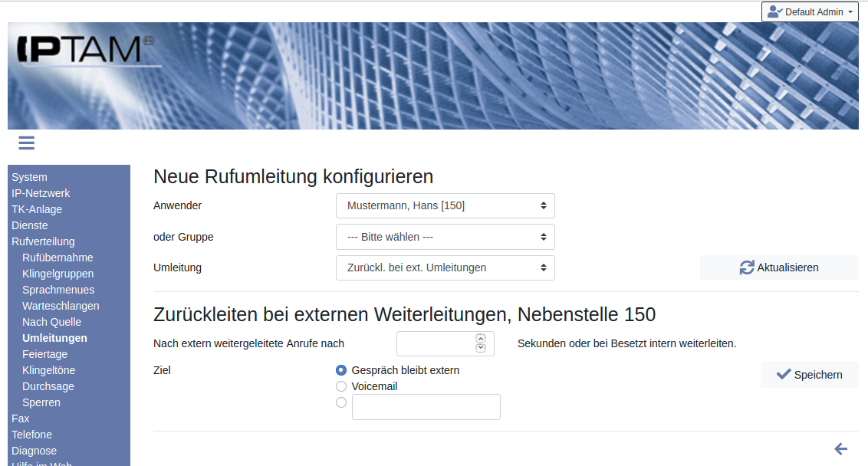Go to Klingelgruppen menu entry

tap(58, 274)
